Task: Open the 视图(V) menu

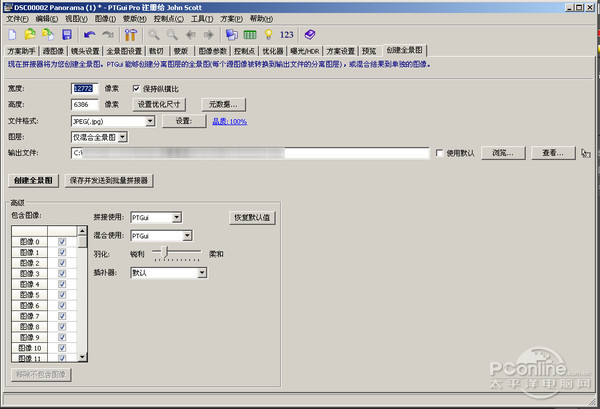Action: click(76, 19)
